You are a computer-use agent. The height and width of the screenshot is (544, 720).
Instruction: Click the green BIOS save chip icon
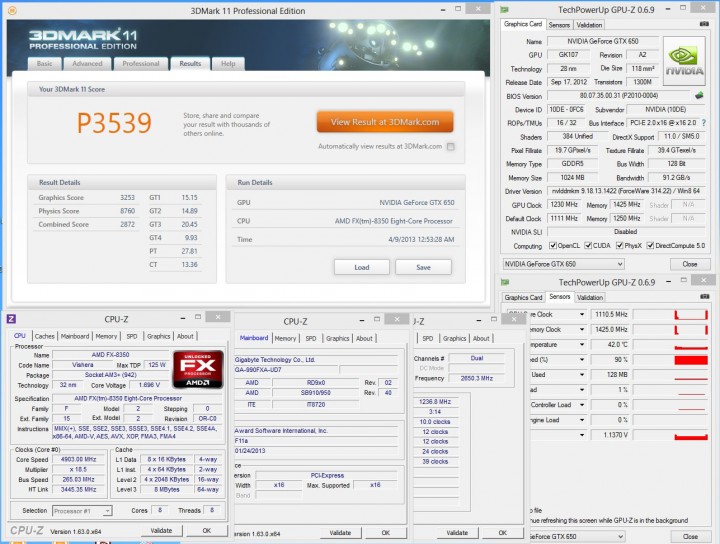[699, 95]
